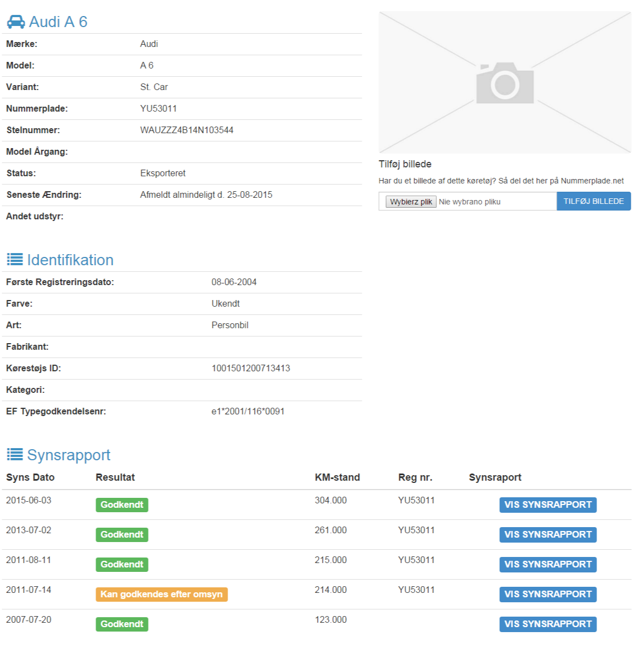Click the 261.000 mileage cell

(330, 530)
